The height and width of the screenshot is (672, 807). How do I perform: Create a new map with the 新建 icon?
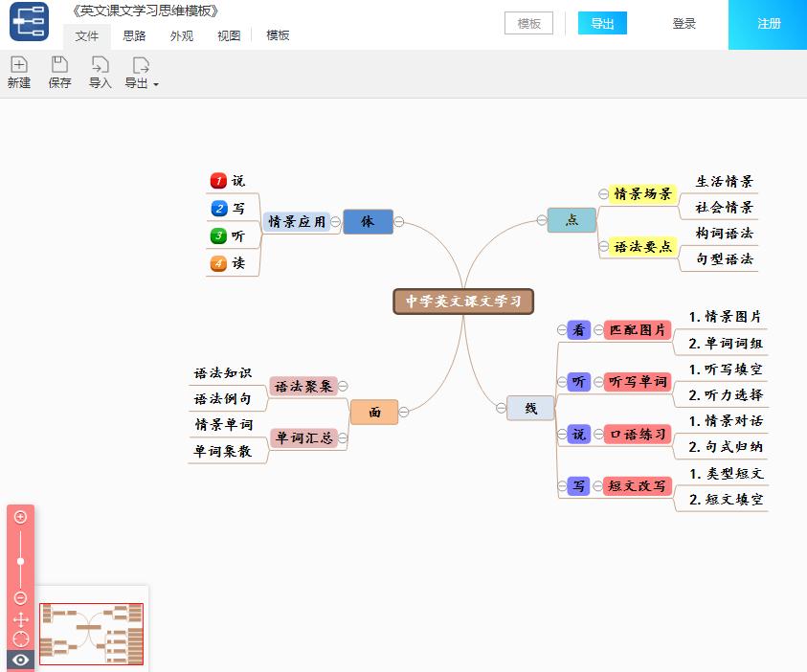[19, 70]
